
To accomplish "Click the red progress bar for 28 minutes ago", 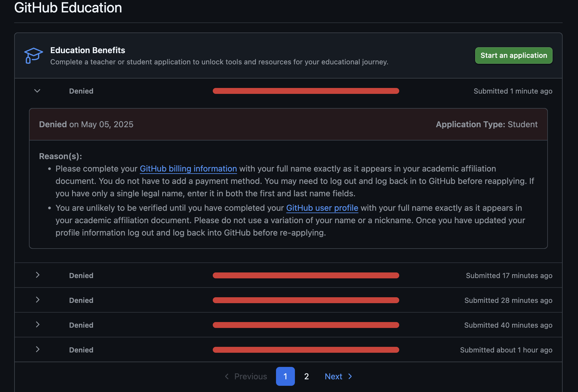I will [306, 300].
